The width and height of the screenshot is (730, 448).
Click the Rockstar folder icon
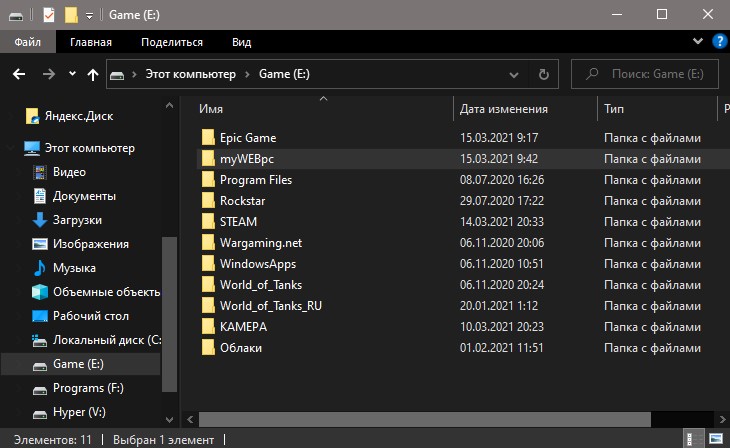tap(208, 201)
